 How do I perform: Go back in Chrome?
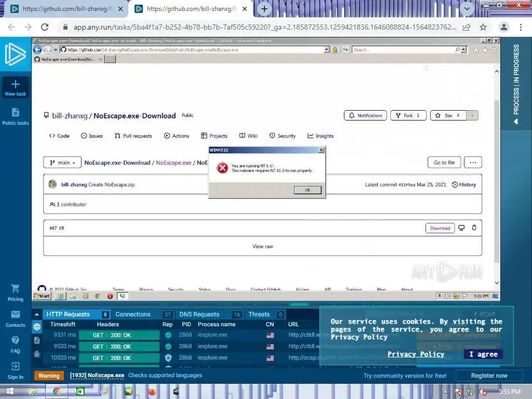click(11, 27)
